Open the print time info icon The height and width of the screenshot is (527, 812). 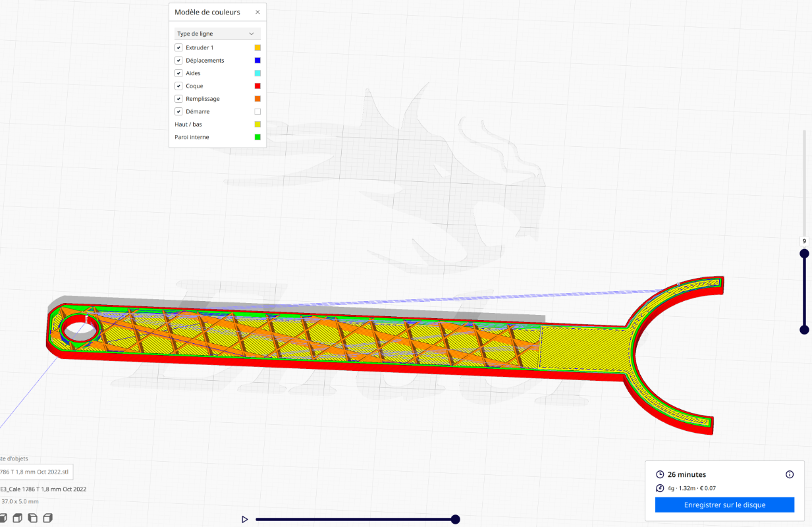790,474
